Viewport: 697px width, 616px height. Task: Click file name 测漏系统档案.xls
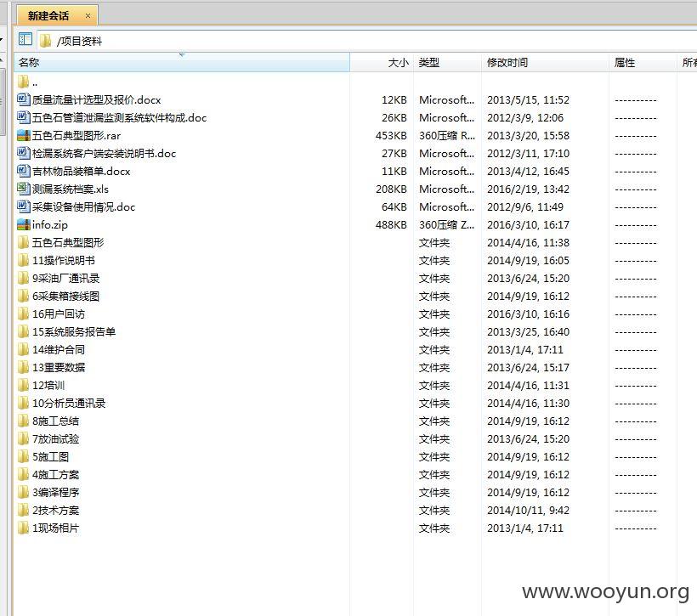[x=71, y=189]
